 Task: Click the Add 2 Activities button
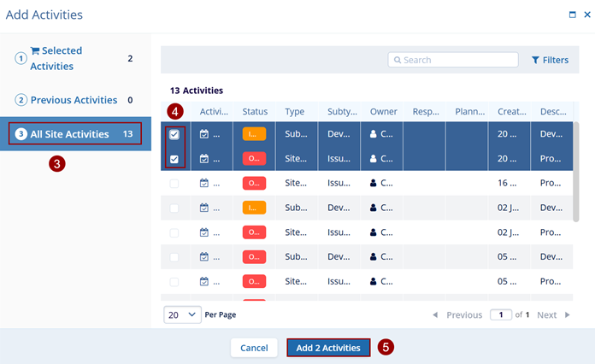(x=328, y=348)
